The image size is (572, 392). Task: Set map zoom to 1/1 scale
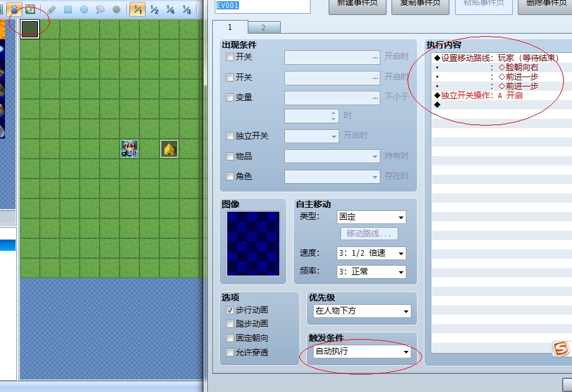[138, 9]
